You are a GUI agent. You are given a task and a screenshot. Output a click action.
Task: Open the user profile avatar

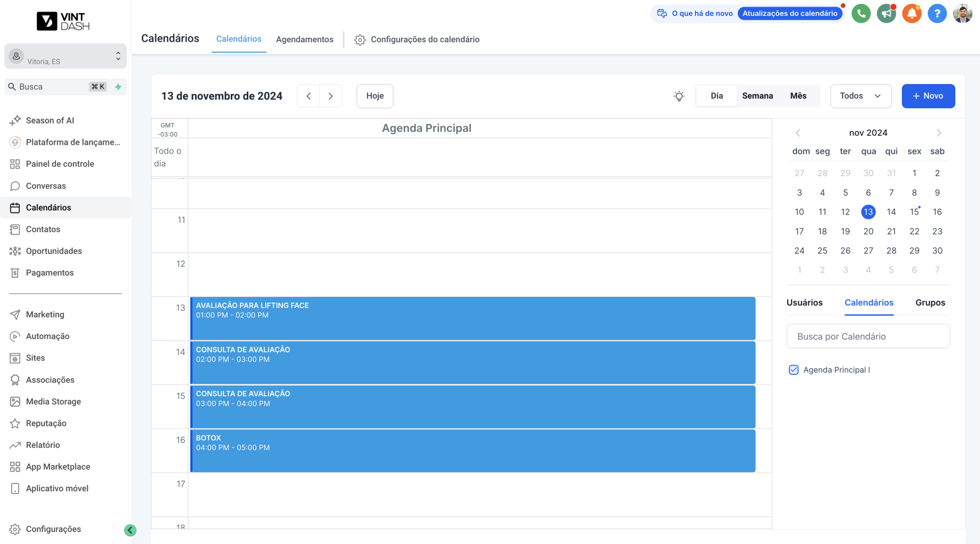point(962,13)
